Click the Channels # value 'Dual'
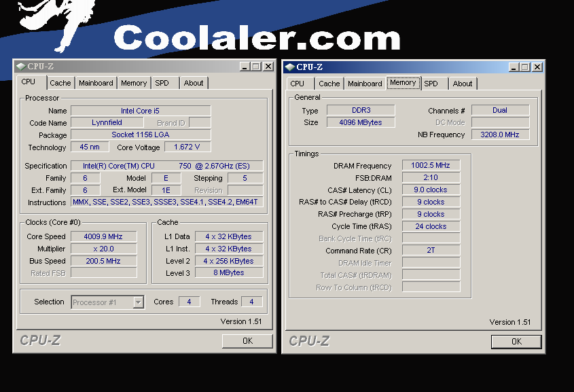The width and height of the screenshot is (574, 392). pyautogui.click(x=501, y=110)
